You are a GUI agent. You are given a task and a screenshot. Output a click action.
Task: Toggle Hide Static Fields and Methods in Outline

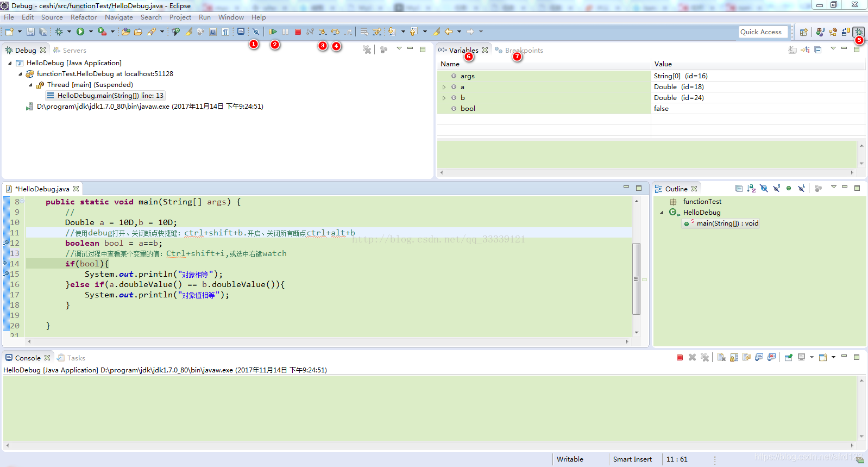776,189
